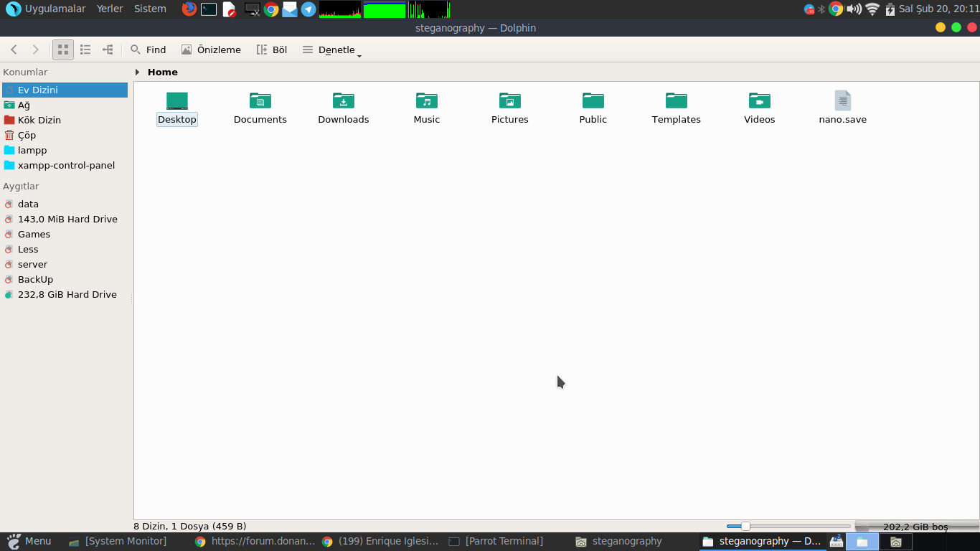
Task: Select the Templates folder icon
Action: coord(677,100)
